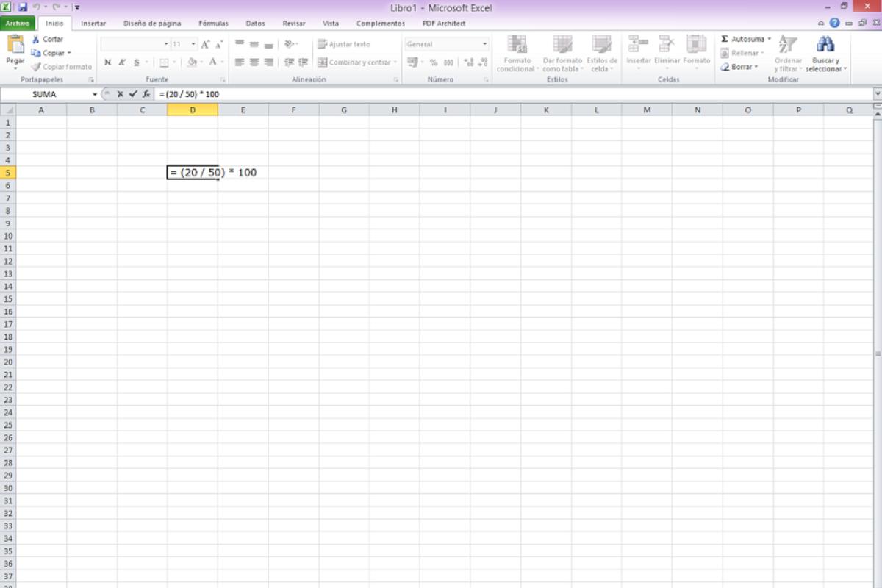Click the Save icon in quick access toolbar
The height and width of the screenshot is (588, 882).
tap(22, 7)
